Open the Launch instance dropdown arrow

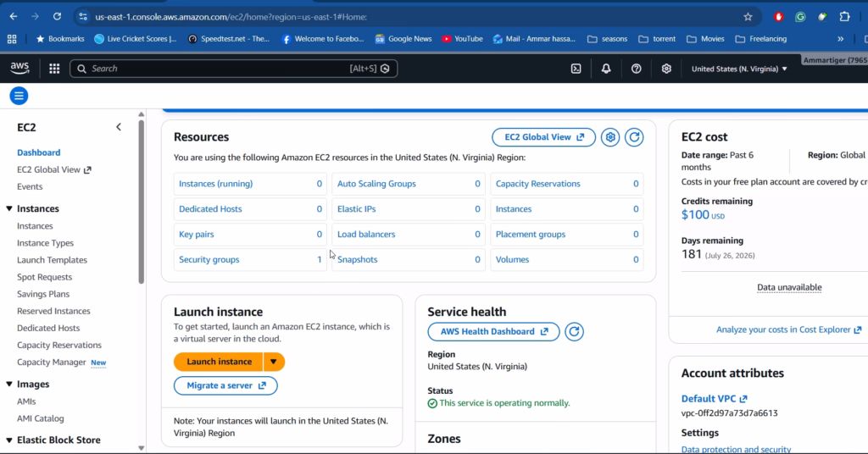click(x=274, y=362)
